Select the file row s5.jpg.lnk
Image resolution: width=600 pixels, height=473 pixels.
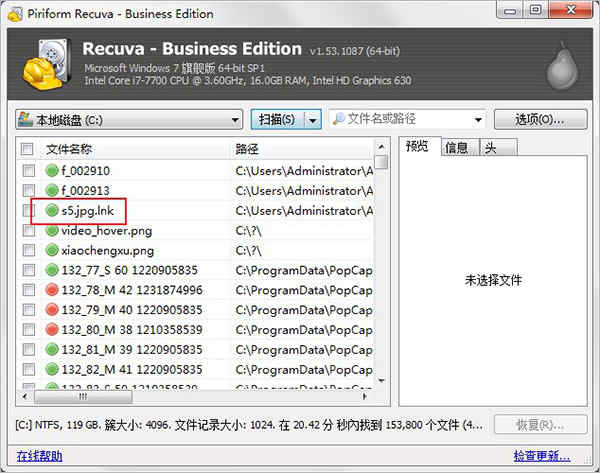[x=195, y=210]
